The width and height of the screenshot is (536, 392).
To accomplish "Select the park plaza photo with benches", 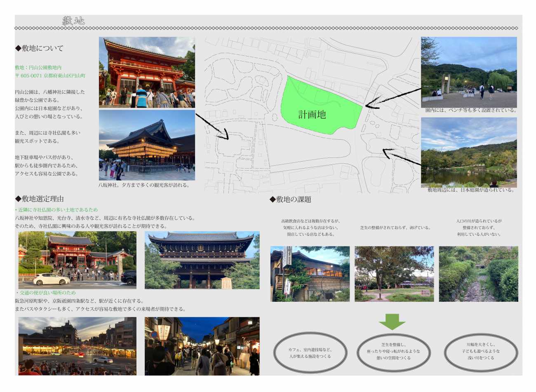I will [469, 72].
